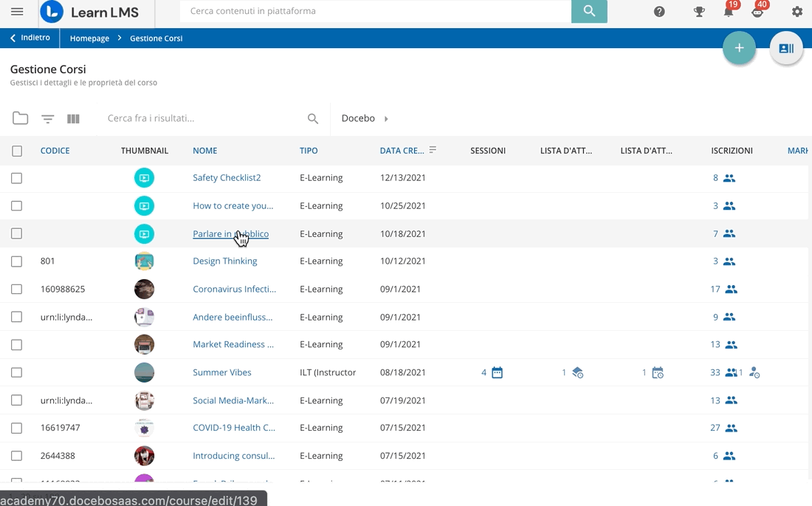This screenshot has height=506, width=812.
Task: Tick the Safety Checklist2 row checkbox
Action: 17,178
